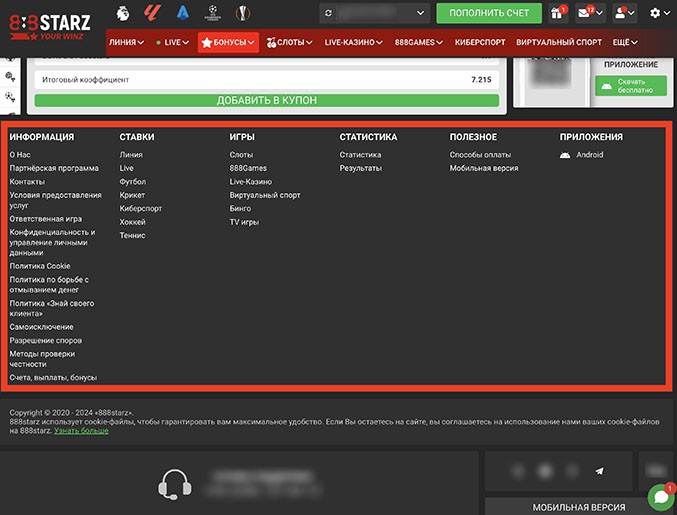Viewport: 677px width, 515px height.
Task: Open the БОНУСЫ menu tab
Action: click(x=228, y=43)
